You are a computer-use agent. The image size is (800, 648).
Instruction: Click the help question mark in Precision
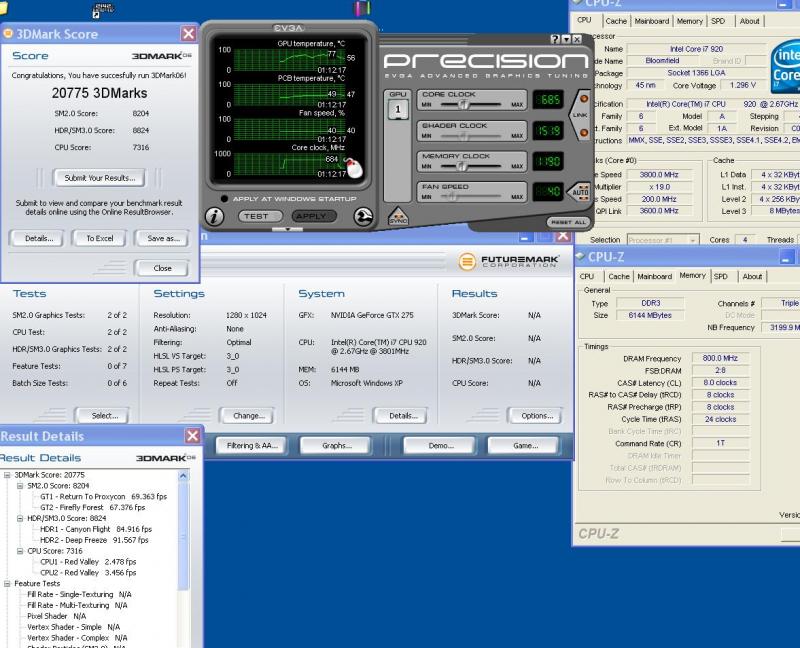(555, 39)
